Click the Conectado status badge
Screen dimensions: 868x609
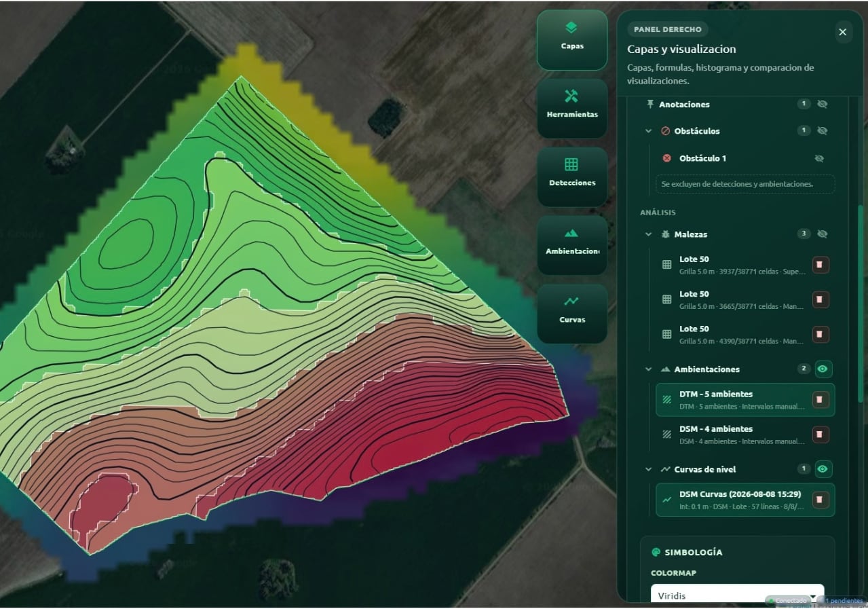pyautogui.click(x=787, y=601)
